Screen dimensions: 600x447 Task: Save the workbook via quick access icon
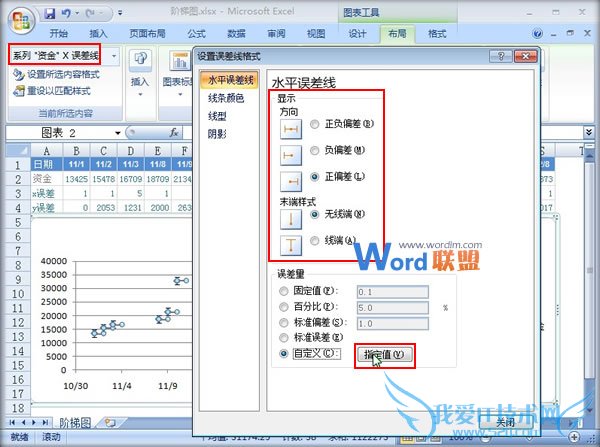50,14
